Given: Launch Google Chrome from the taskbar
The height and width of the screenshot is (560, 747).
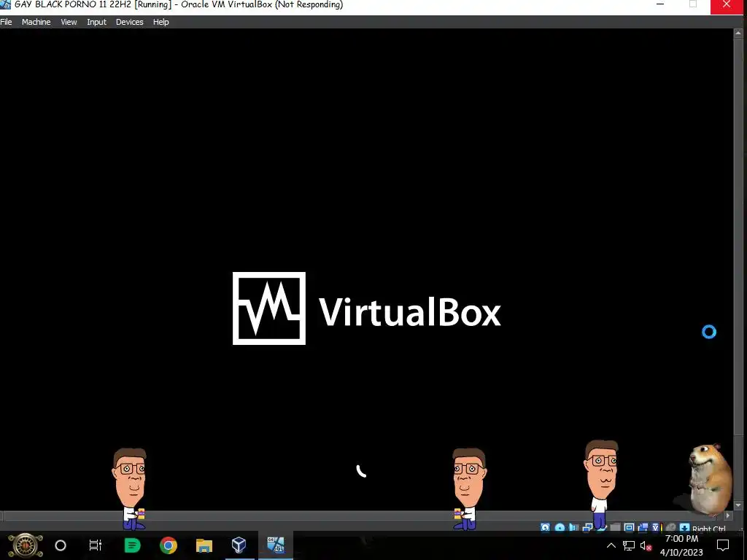Looking at the screenshot, I should click(x=169, y=545).
